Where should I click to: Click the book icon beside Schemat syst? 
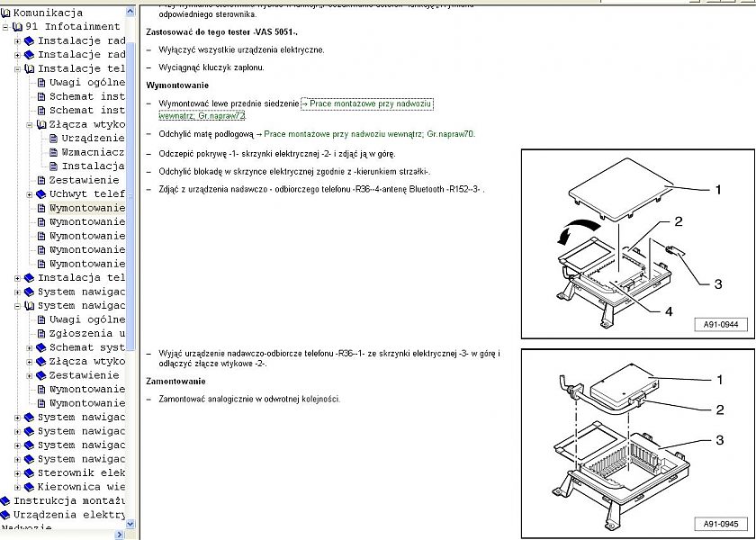pyautogui.click(x=41, y=347)
